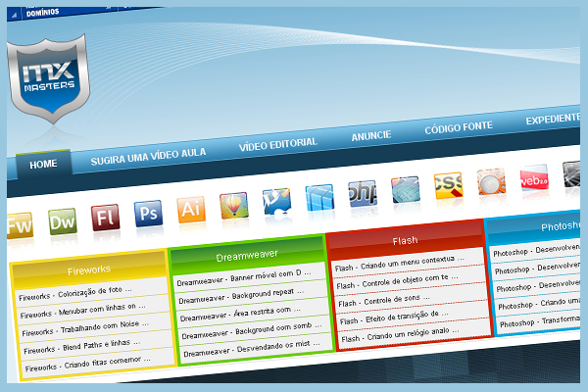This screenshot has height=392, width=588.
Task: Click the teal keyboard tile icon
Action: click(x=406, y=189)
